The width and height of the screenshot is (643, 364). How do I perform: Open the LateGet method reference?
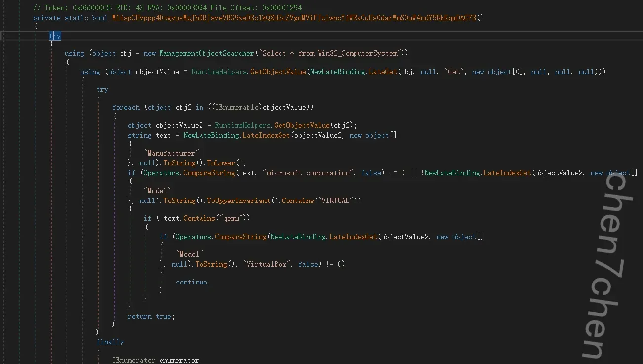(x=383, y=72)
